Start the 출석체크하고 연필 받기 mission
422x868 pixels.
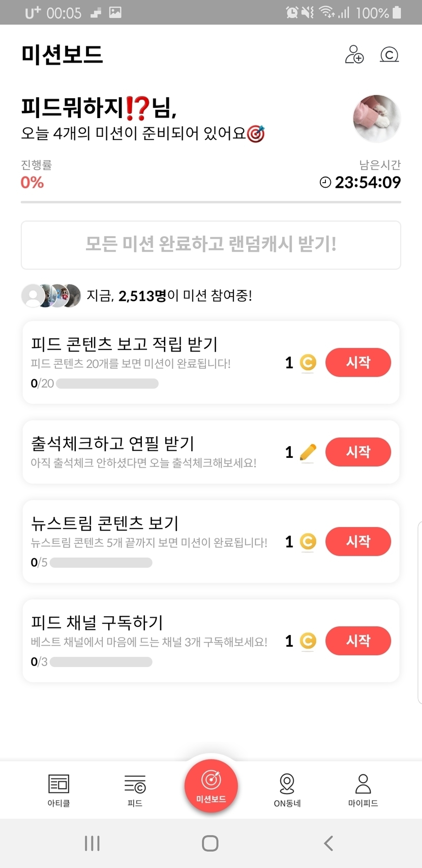(358, 452)
